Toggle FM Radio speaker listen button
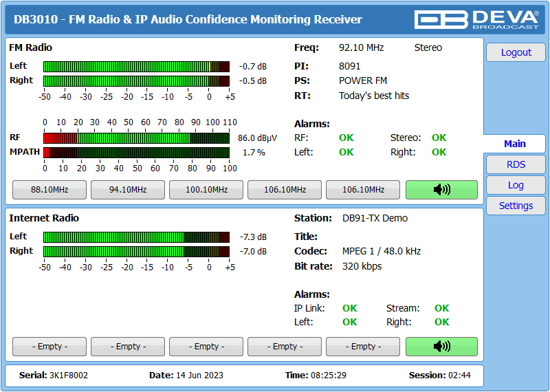Image resolution: width=550 pixels, height=392 pixels. [441, 190]
